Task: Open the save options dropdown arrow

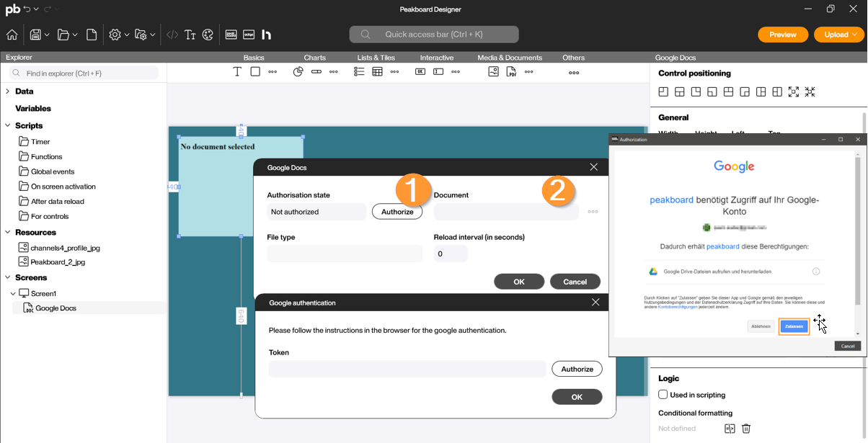Action: tap(47, 35)
